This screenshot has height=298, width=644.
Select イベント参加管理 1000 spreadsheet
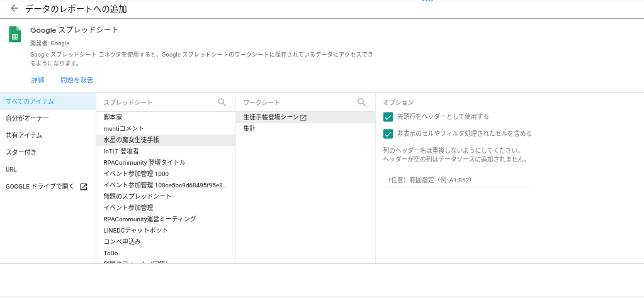166,174
